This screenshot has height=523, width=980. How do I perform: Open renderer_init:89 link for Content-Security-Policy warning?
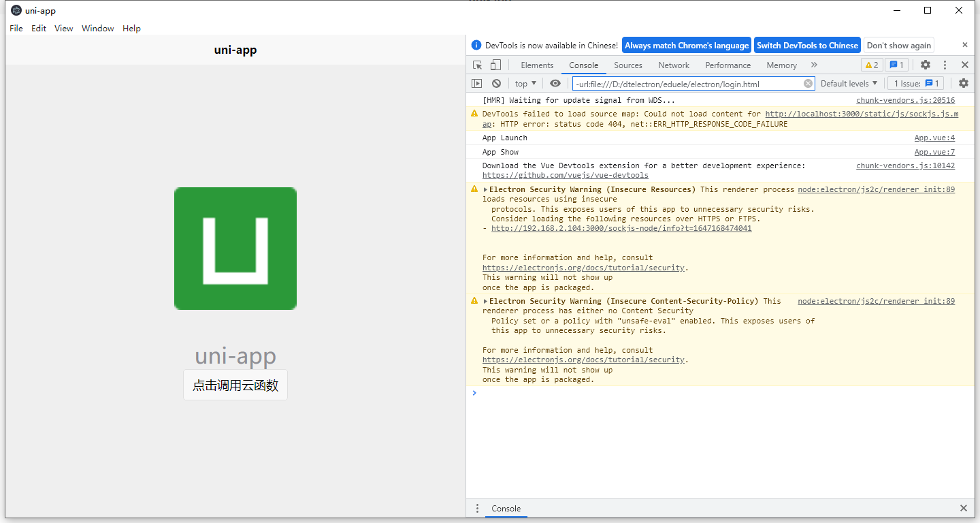tap(876, 301)
